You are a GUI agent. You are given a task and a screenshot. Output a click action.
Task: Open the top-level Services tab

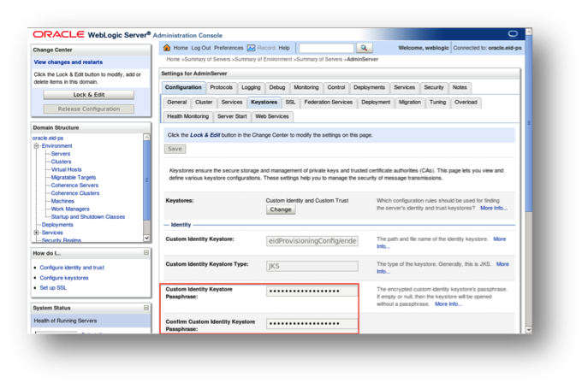404,87
